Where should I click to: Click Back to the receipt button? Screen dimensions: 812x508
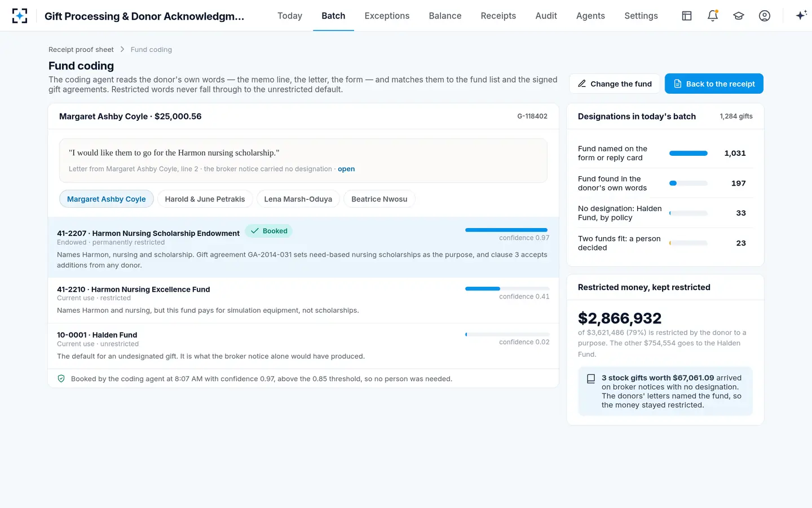[x=714, y=84]
